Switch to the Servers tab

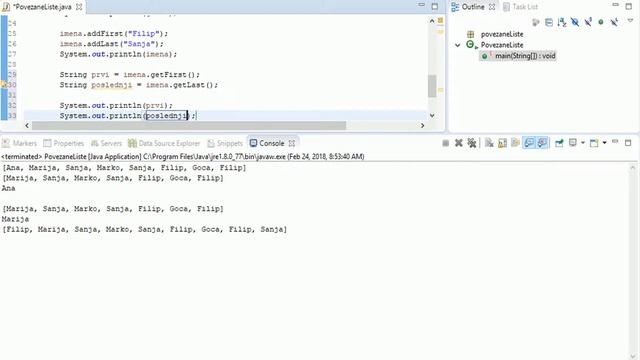coord(106,143)
